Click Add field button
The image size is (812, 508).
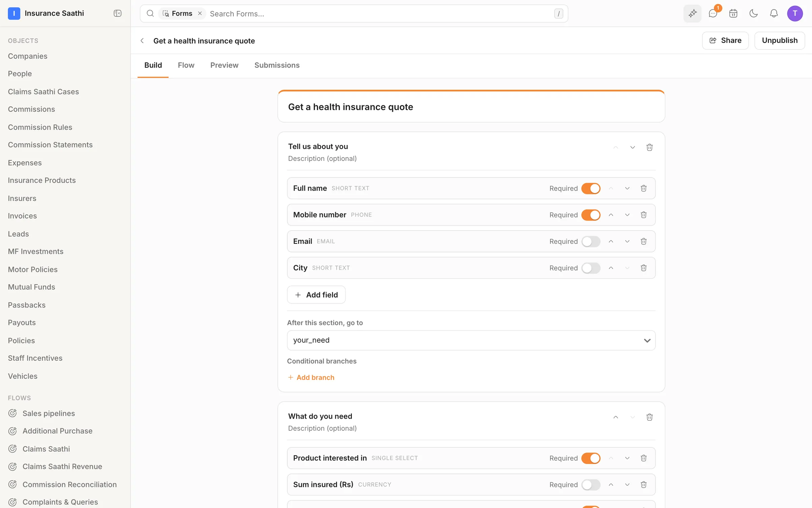[x=316, y=295]
